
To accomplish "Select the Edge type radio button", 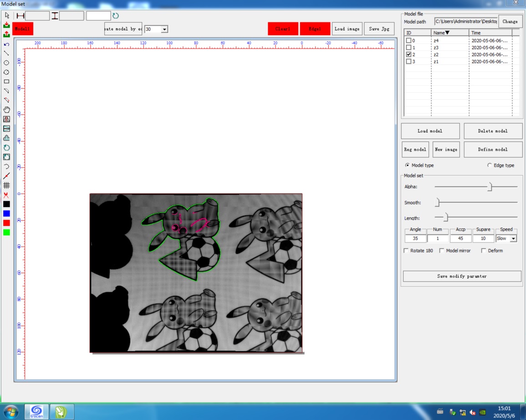I will tap(490, 166).
